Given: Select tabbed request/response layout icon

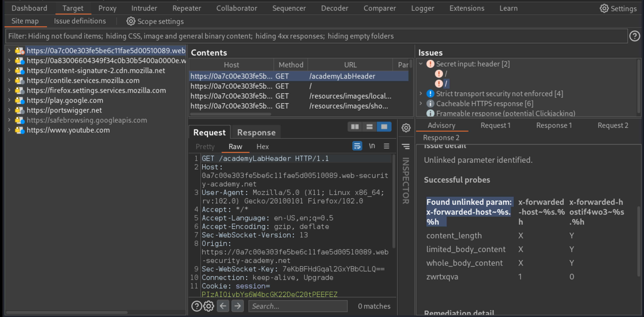Looking at the screenshot, I should (384, 127).
